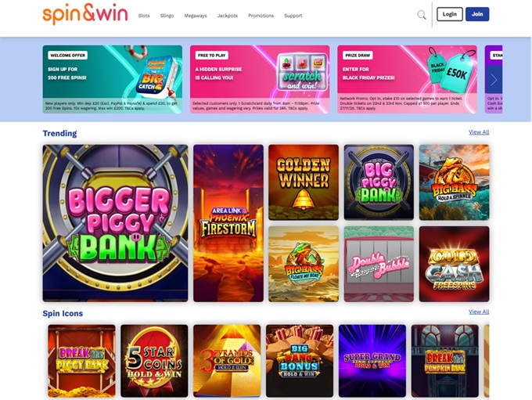The image size is (532, 400).
Task: Select Big Bass Hold & Spinner tile
Action: [455, 182]
